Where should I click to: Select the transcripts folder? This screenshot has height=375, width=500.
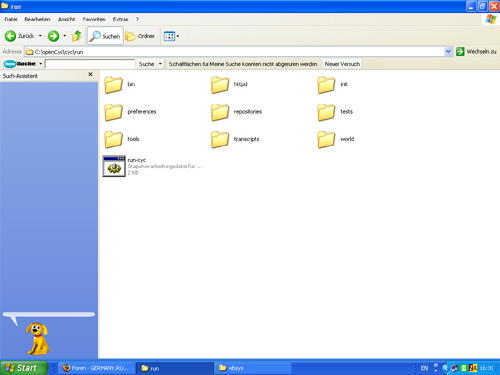pyautogui.click(x=235, y=139)
